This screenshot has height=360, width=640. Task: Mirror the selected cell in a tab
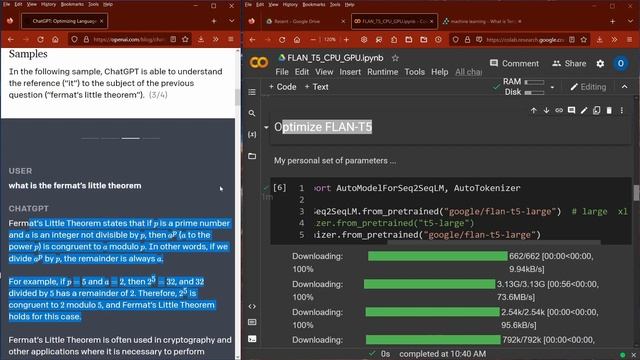(x=596, y=110)
